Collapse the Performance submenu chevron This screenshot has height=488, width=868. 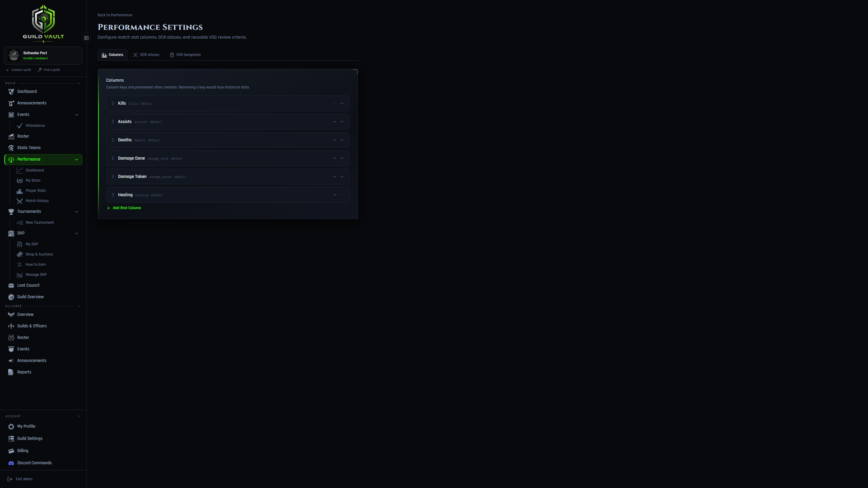(x=77, y=160)
